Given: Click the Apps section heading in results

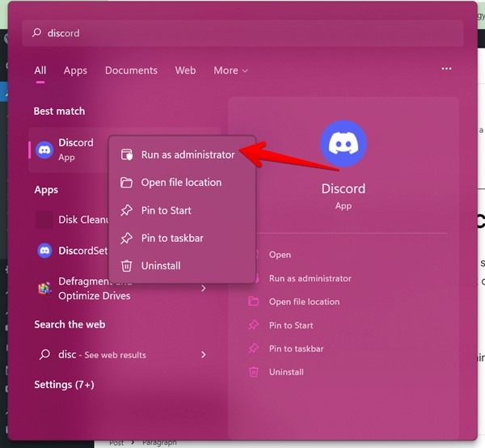Looking at the screenshot, I should 46,190.
